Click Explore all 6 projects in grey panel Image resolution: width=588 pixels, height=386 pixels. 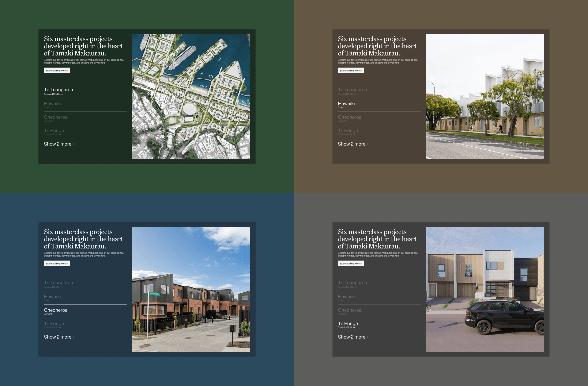coord(351,264)
